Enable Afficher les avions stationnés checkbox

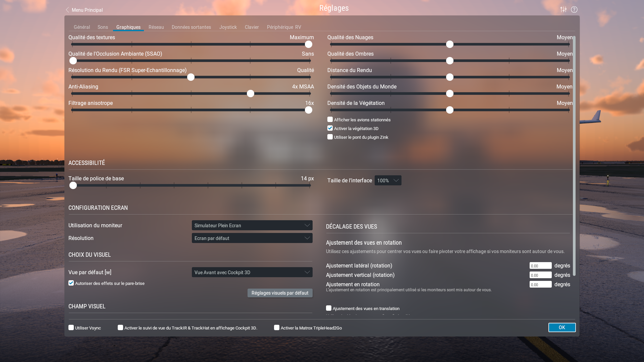[330, 120]
